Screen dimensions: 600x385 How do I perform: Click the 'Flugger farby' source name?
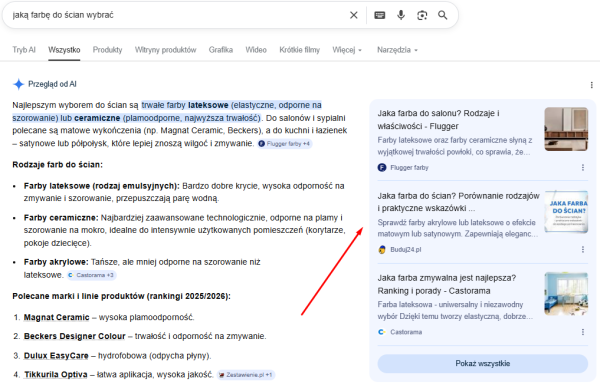pos(409,168)
